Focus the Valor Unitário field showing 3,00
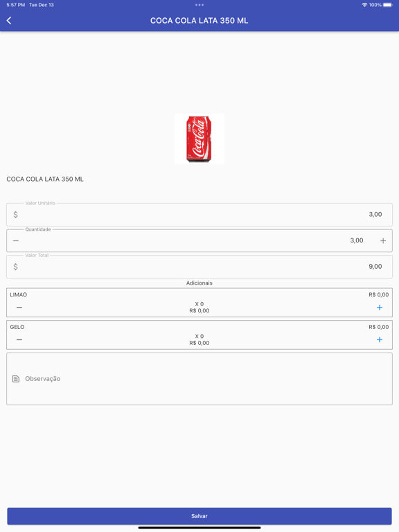This screenshot has width=399, height=532. click(x=199, y=215)
